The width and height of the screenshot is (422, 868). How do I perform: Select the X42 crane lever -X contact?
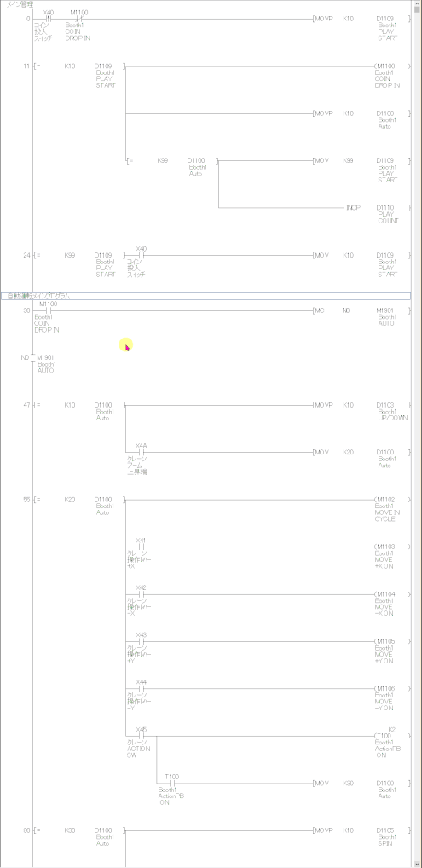(142, 594)
